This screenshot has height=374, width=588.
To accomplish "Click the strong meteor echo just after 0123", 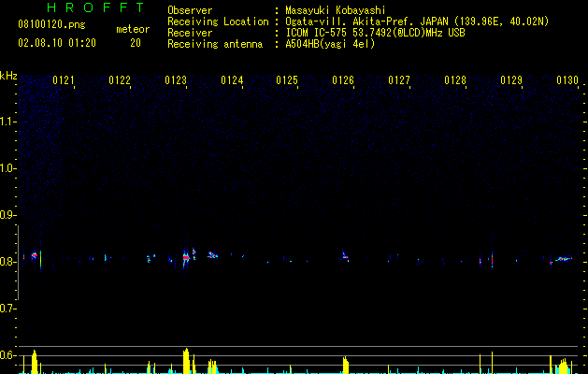I will (186, 258).
